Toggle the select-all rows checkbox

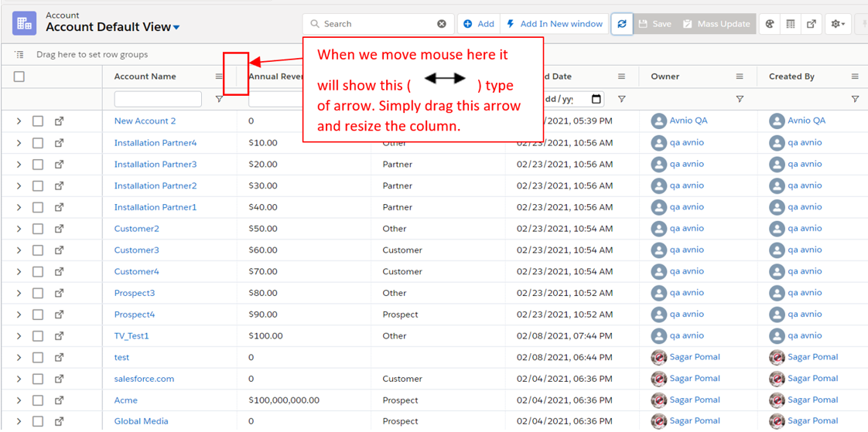19,77
